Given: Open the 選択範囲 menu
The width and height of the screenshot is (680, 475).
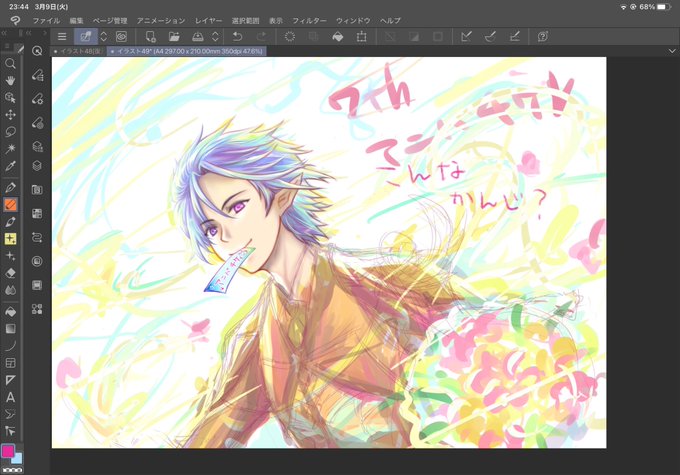Looking at the screenshot, I should pyautogui.click(x=245, y=20).
